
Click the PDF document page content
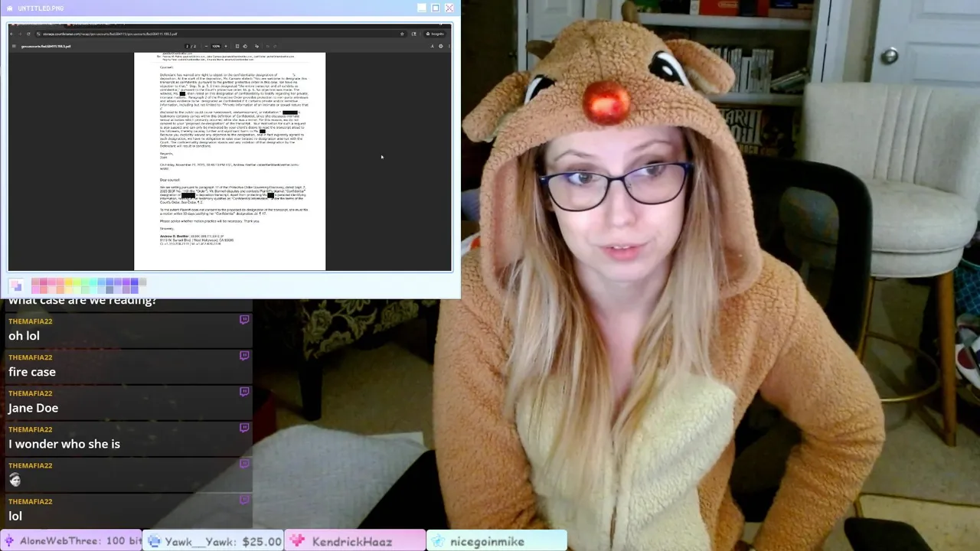230,161
